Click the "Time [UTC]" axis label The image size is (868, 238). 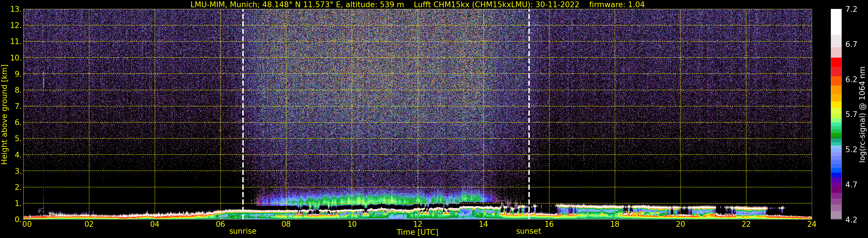(x=417, y=232)
